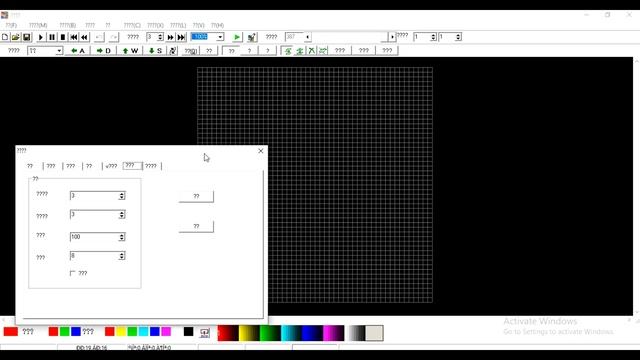Viewport: 640px width, 360px height.
Task: Click the dialog field showing 8
Action: tap(94, 256)
